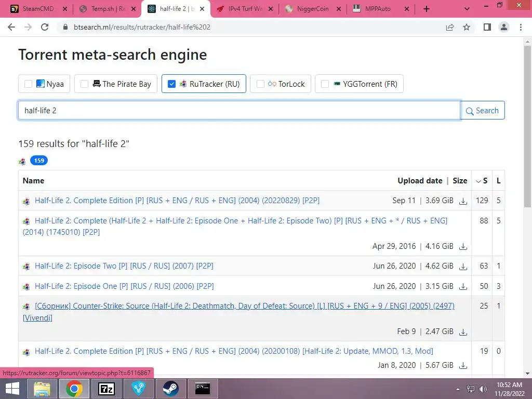Open the taskbar clock showing 10:52 AM
This screenshot has width=532, height=399.
(x=509, y=389)
